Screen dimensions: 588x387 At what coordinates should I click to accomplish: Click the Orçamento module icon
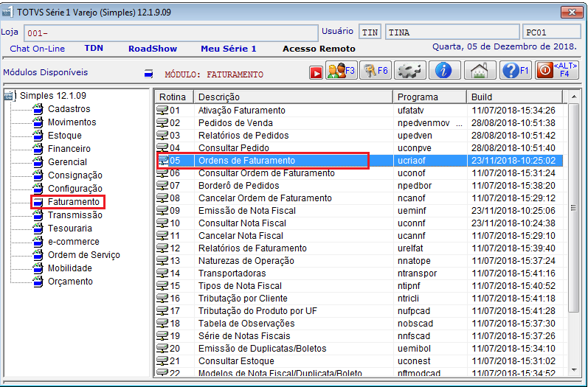(x=38, y=282)
